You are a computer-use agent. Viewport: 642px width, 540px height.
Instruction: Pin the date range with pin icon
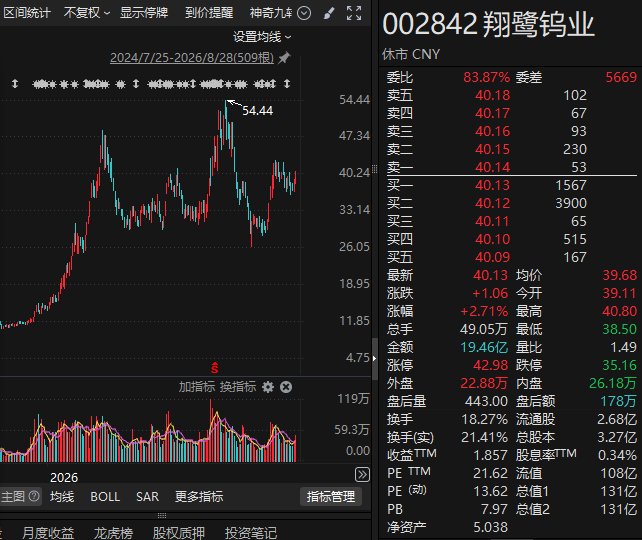tap(284, 58)
